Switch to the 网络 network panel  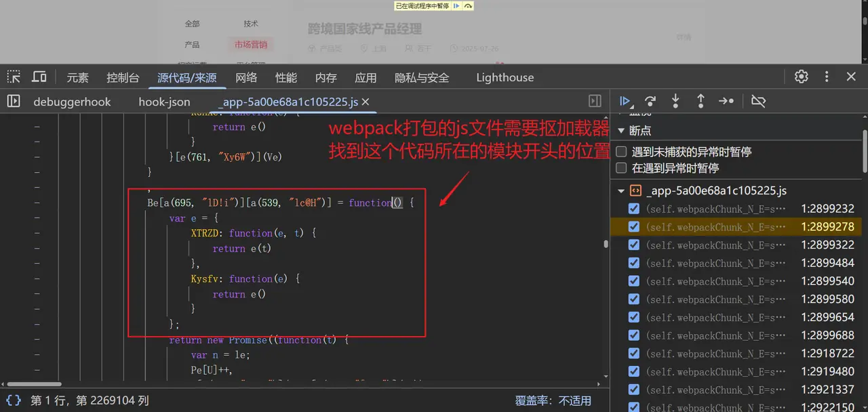pyautogui.click(x=246, y=77)
